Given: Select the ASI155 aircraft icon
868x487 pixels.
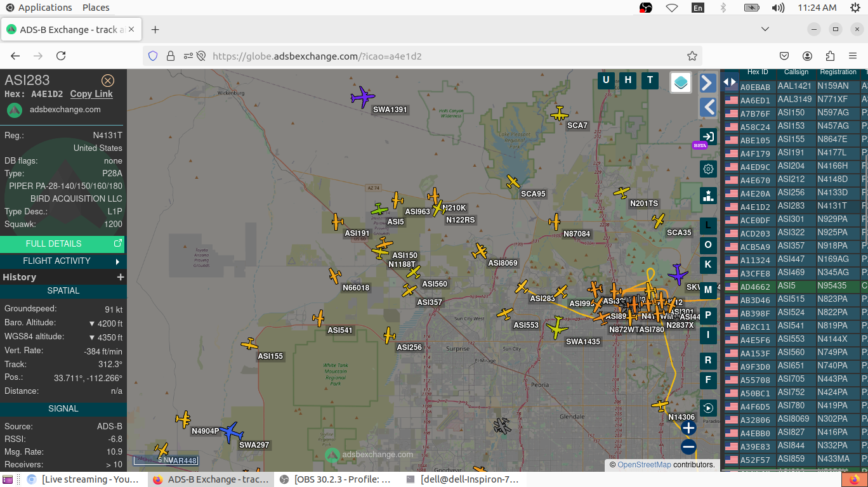Looking at the screenshot, I should [249, 344].
